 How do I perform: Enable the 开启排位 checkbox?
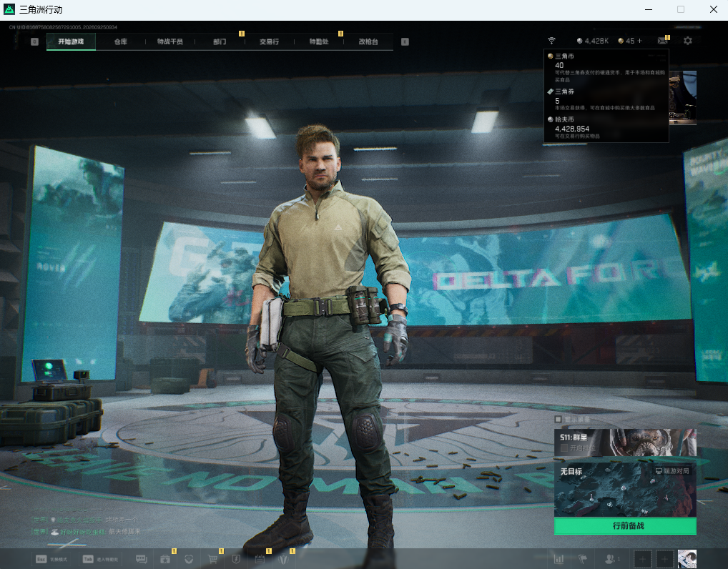point(564,448)
